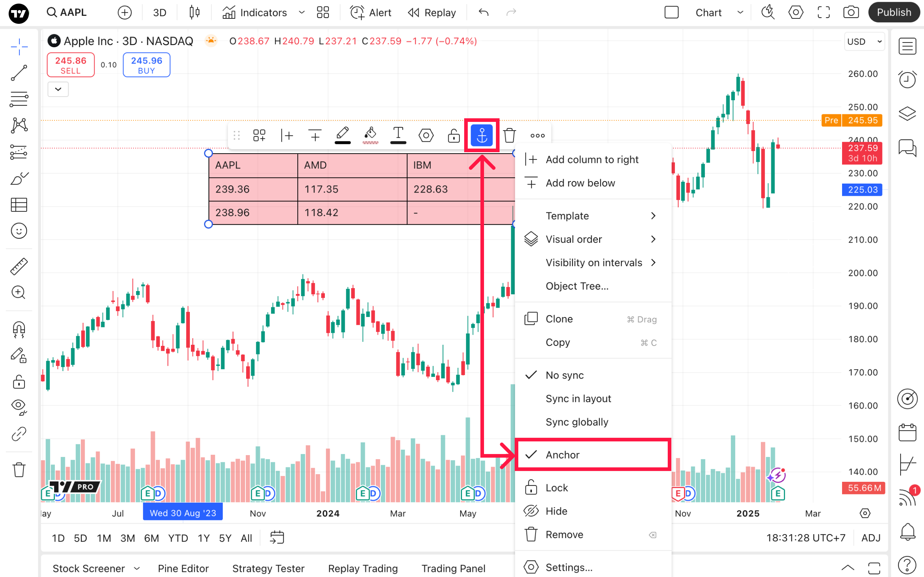Select the measure ruler tool
The width and height of the screenshot is (924, 577).
click(19, 267)
